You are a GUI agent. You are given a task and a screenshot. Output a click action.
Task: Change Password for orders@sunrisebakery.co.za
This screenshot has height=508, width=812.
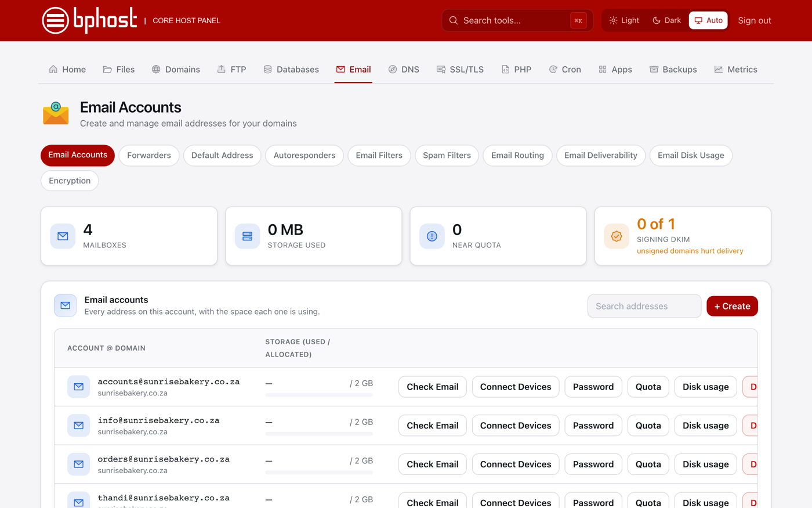[x=593, y=464]
